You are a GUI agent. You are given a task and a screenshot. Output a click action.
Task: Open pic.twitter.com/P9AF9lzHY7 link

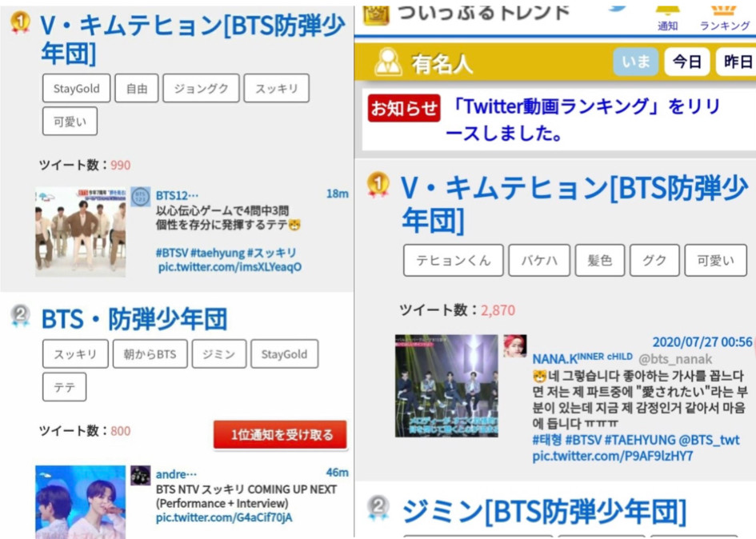point(612,456)
